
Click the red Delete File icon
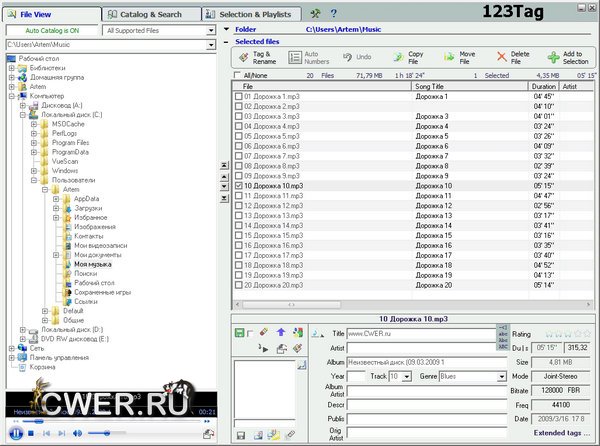[x=501, y=58]
